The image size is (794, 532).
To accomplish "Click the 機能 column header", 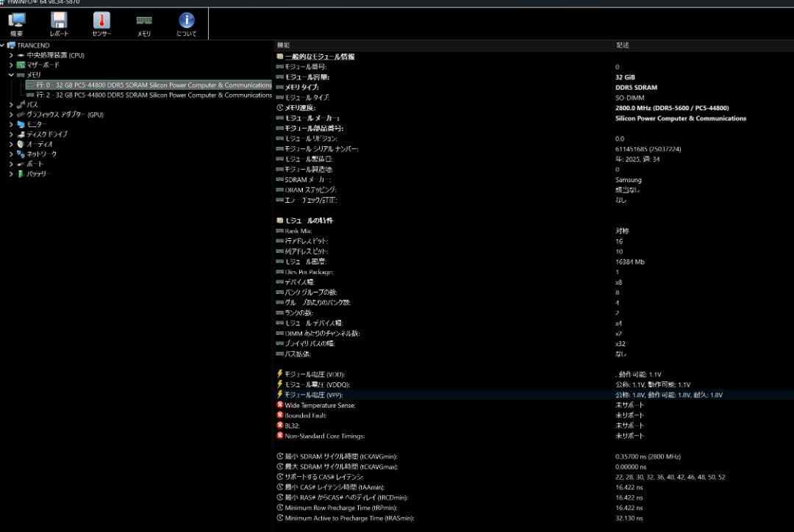I will coord(283,46).
